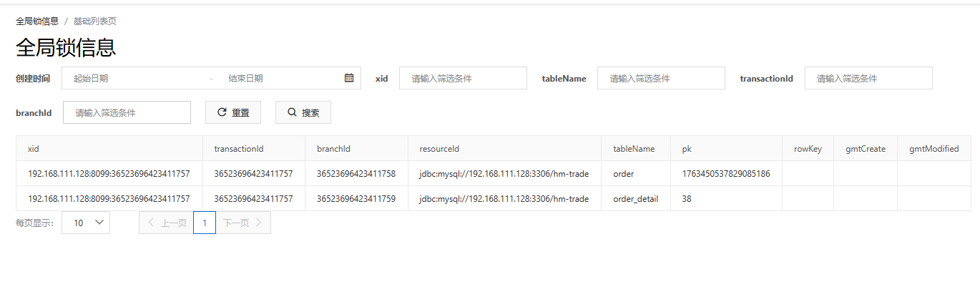Open the page size dropdown showing 10
This screenshot has width=980, height=292.
[x=86, y=223]
